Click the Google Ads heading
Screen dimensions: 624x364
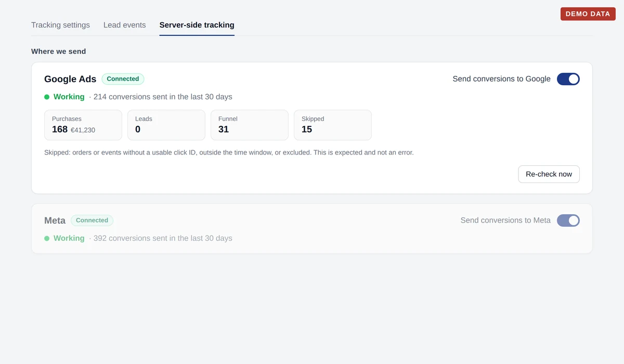click(x=70, y=79)
